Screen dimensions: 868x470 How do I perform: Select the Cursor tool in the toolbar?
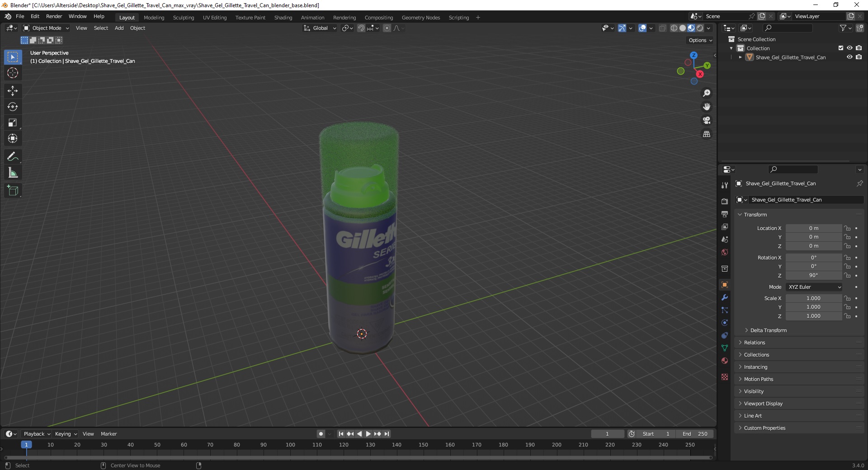(13, 73)
